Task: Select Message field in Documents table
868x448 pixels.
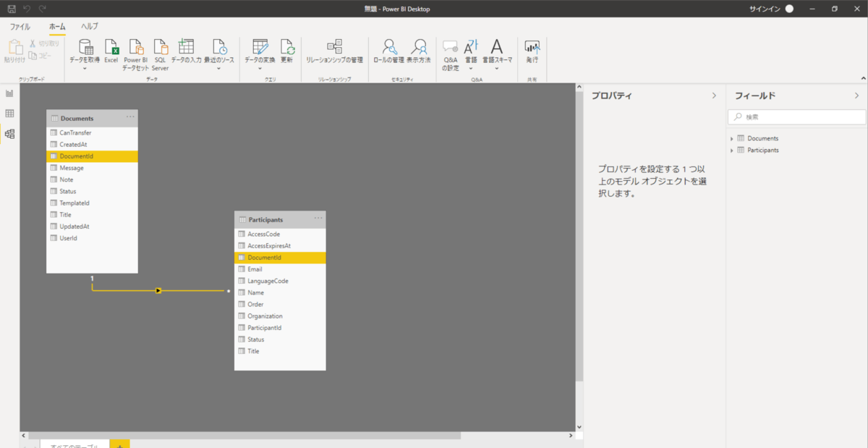Action: (x=92, y=168)
